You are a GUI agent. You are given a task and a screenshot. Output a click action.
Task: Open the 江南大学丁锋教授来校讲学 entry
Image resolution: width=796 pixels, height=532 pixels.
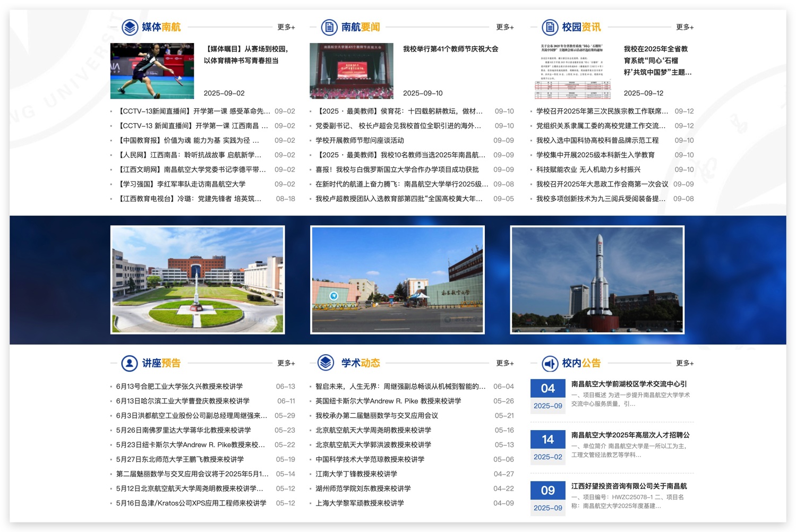[x=356, y=474]
